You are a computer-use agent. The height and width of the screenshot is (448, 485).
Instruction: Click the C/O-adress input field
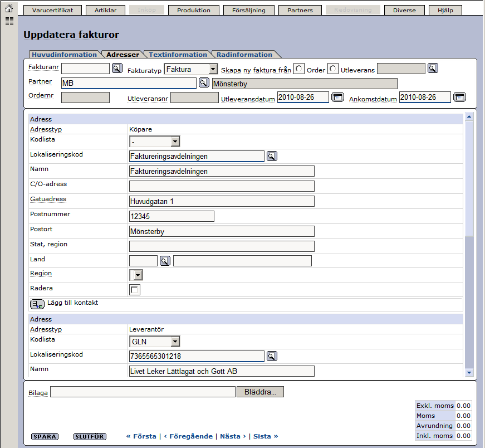coord(222,186)
